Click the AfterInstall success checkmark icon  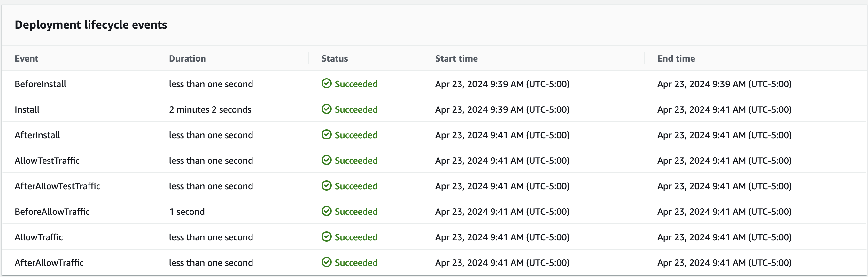326,135
